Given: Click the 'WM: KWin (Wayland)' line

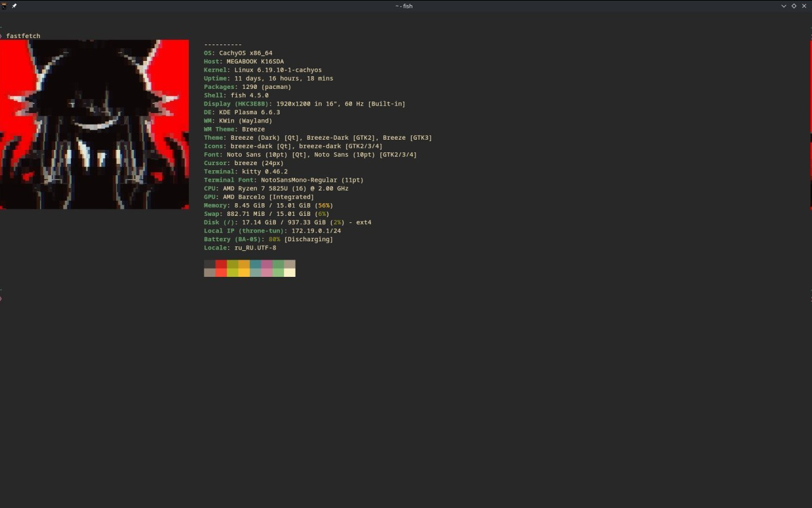Looking at the screenshot, I should click(x=238, y=121).
